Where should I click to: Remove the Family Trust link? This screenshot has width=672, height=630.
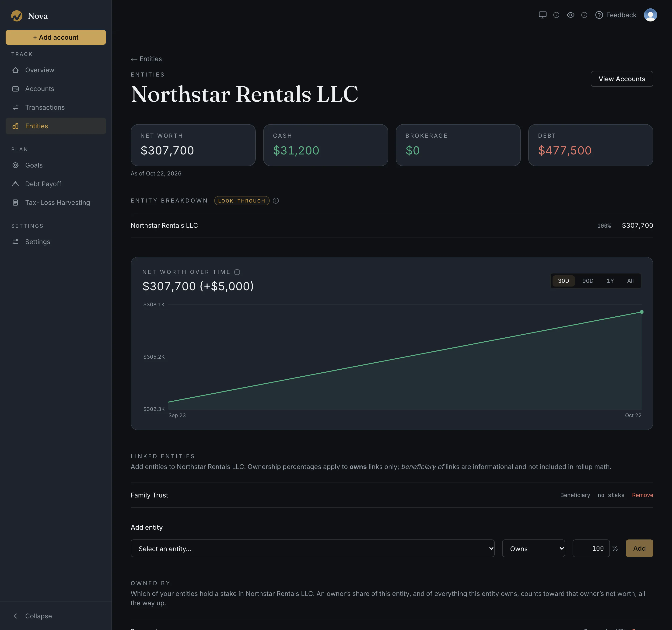click(642, 495)
